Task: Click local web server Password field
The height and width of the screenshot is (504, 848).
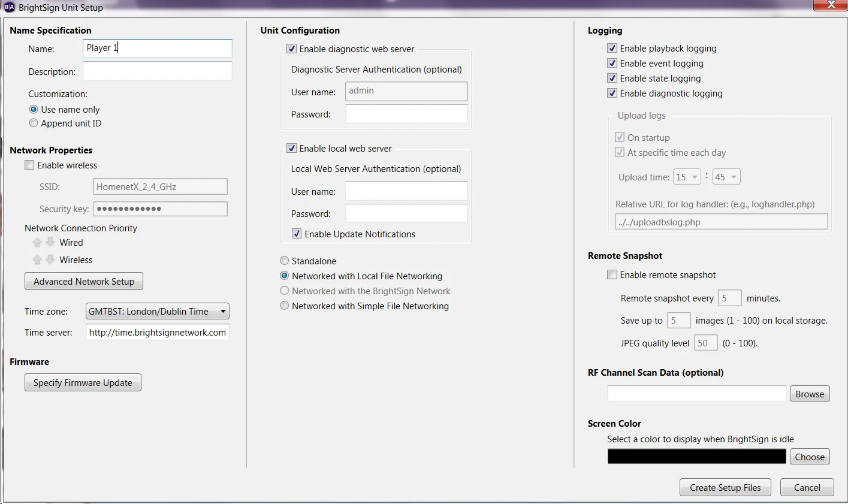Action: 406,213
